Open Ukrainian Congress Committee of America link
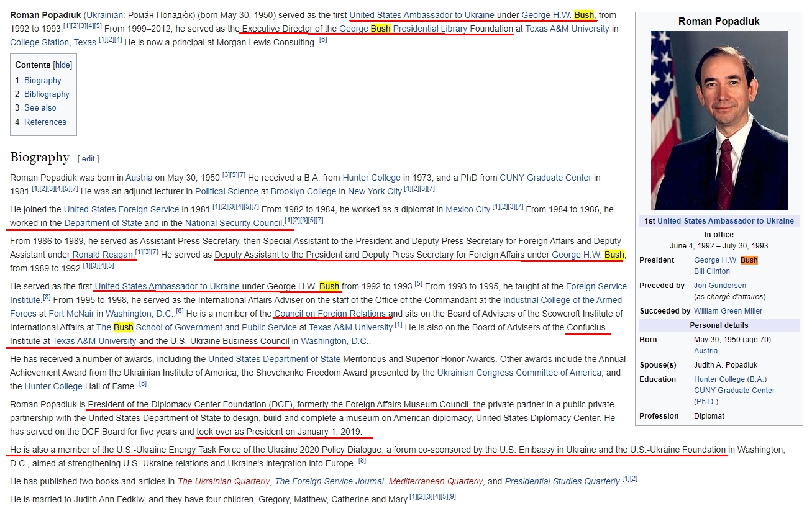 click(x=519, y=373)
